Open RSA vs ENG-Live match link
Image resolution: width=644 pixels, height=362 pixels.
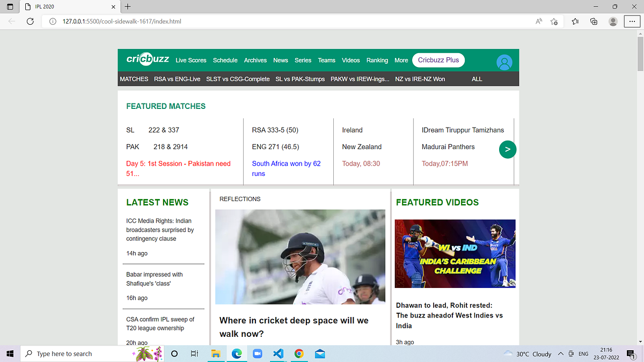[177, 79]
